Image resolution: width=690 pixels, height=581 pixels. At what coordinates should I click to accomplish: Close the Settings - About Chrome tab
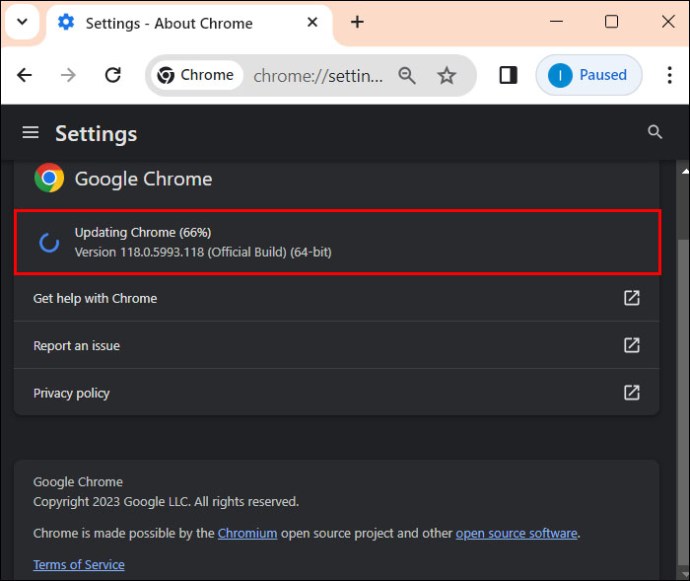coord(312,22)
